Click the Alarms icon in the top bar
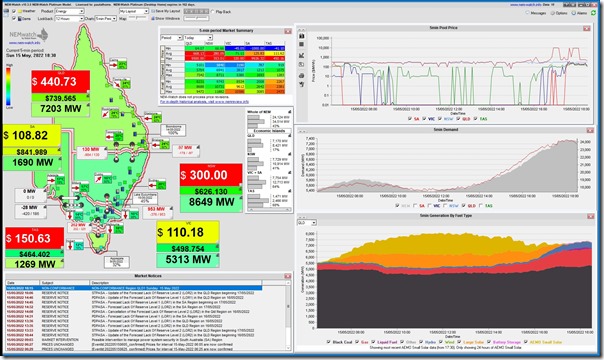 [574, 13]
